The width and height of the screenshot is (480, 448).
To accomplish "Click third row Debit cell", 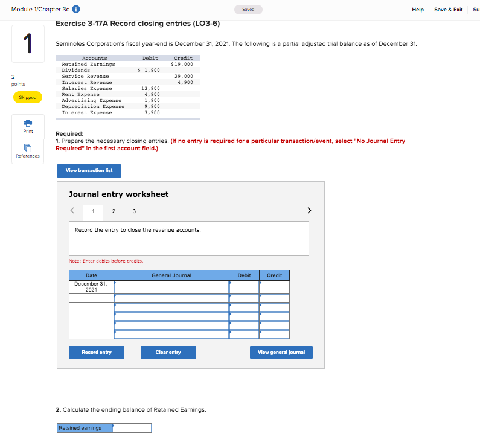I will click(245, 307).
